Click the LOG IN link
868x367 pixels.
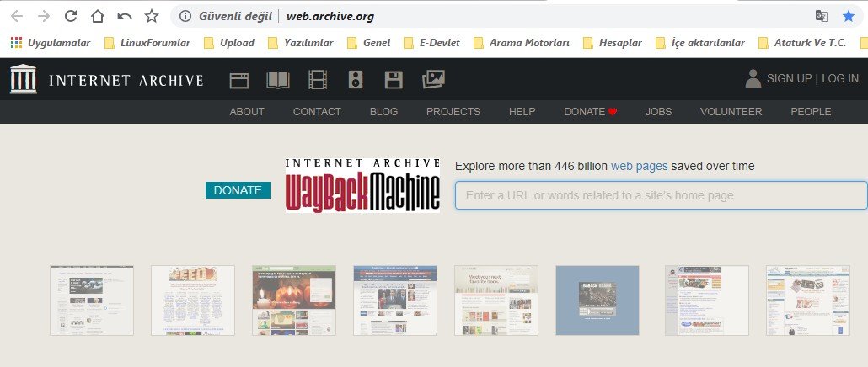tap(840, 78)
